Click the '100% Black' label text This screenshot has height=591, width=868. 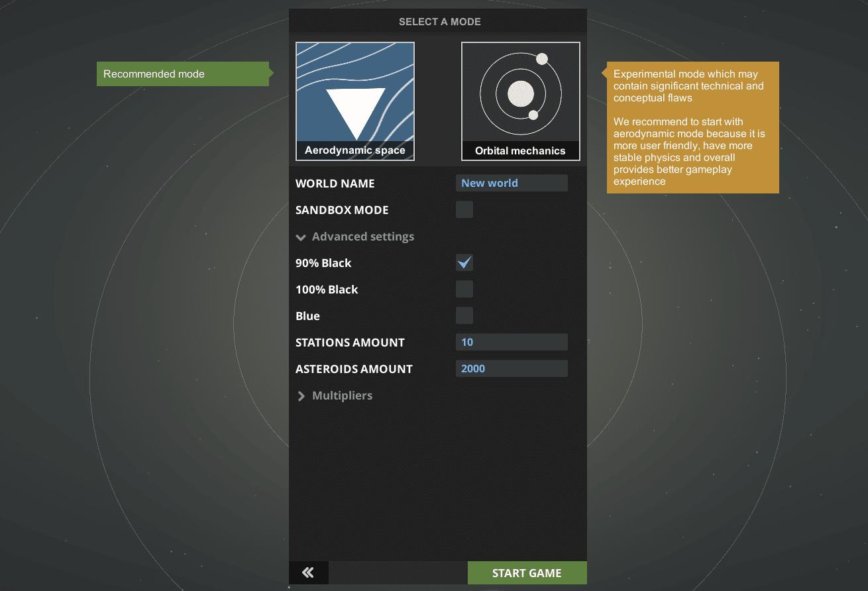[x=327, y=290]
